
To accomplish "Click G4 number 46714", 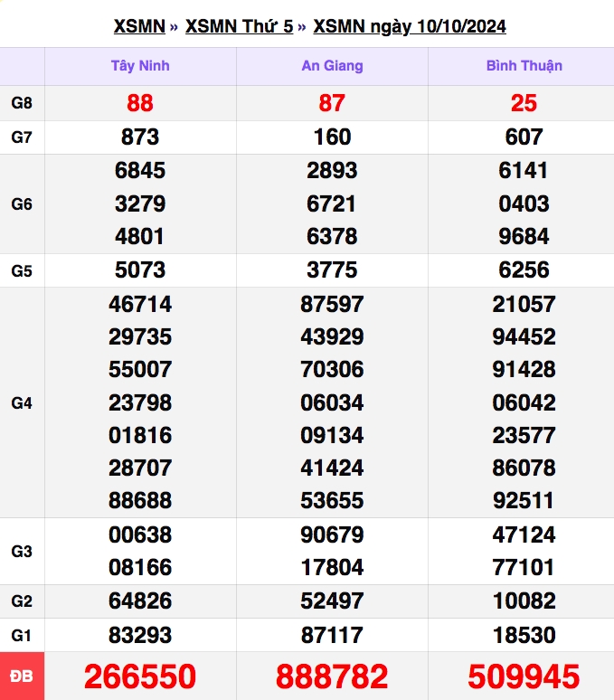I will 140,304.
